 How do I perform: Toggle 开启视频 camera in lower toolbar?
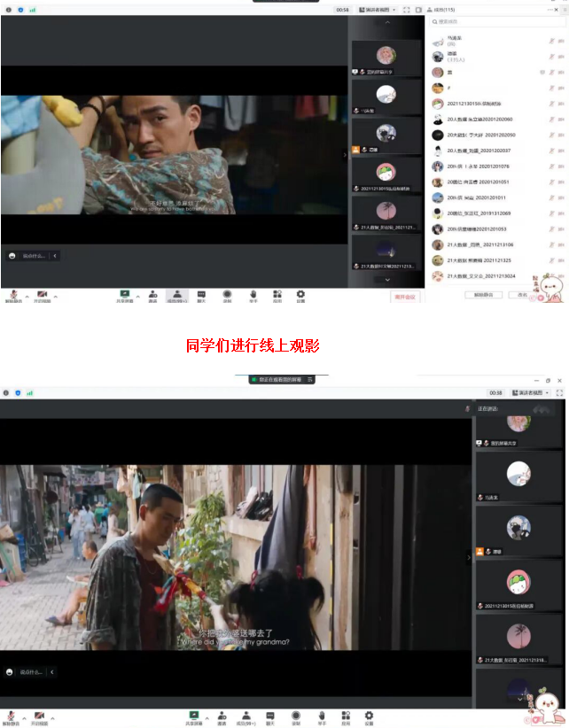point(40,718)
